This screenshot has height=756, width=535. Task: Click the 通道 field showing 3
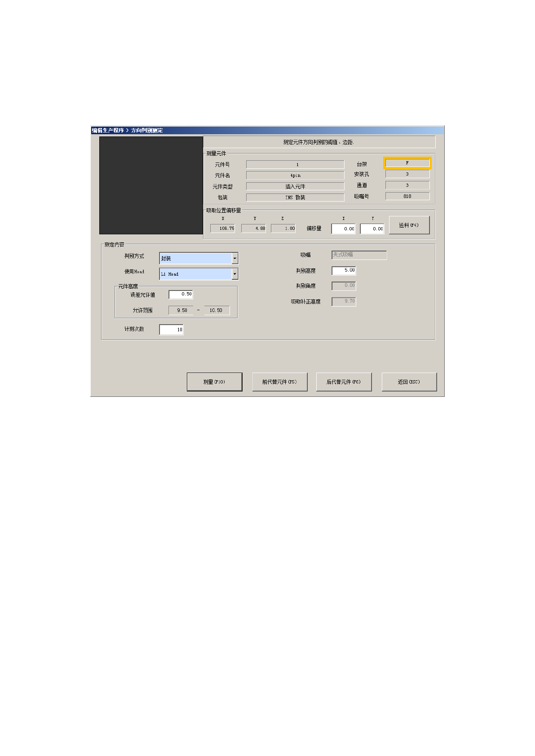click(407, 185)
